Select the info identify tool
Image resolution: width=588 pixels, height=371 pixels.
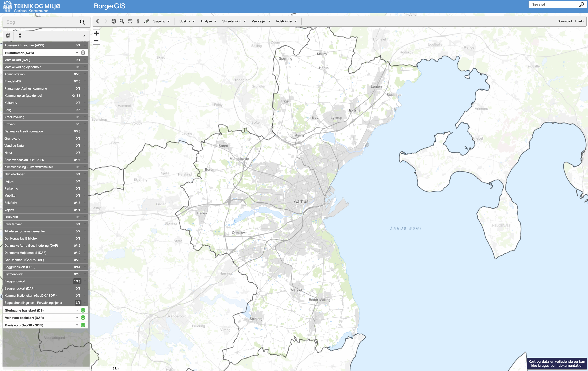pyautogui.click(x=138, y=21)
